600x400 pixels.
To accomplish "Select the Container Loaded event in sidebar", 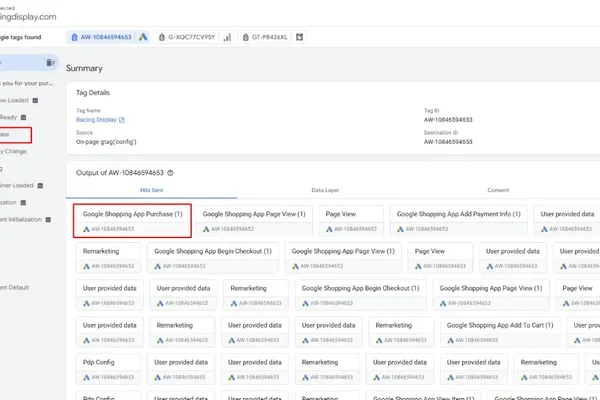I will (x=17, y=186).
